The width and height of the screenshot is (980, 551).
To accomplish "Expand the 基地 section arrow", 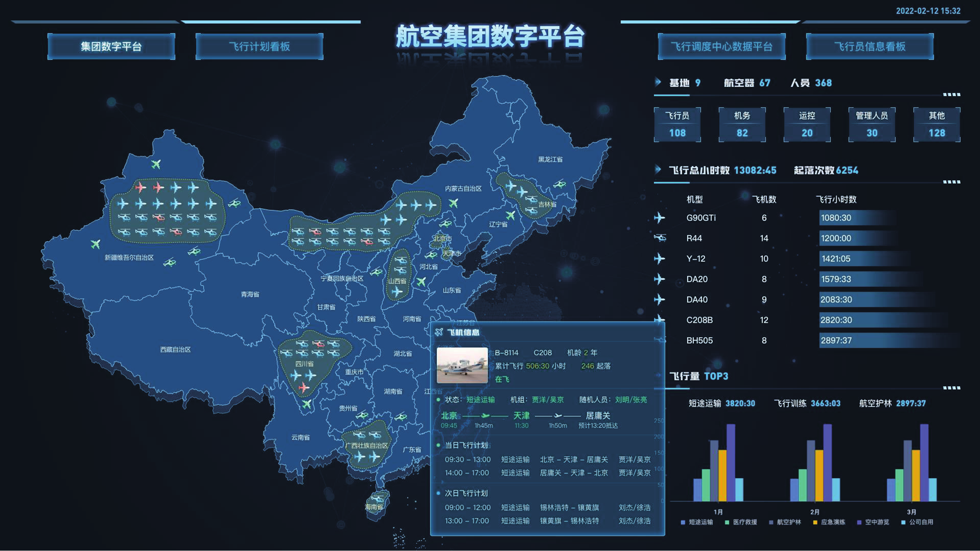I will (x=658, y=82).
